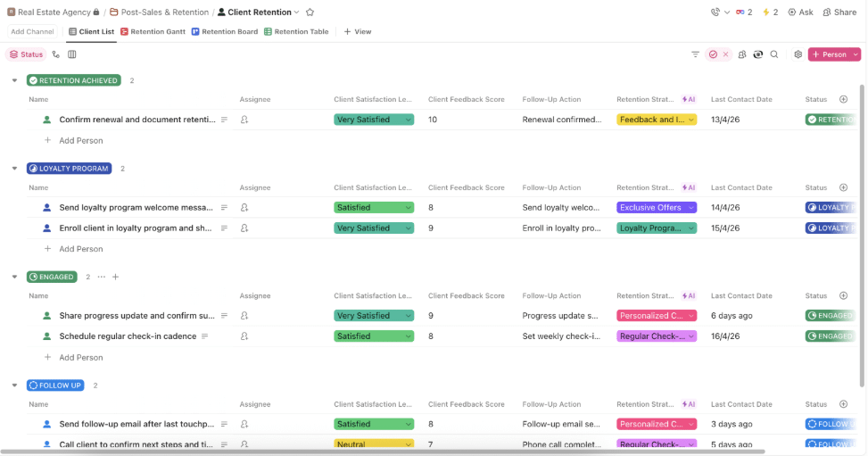Open description icon for Confirm renewal
This screenshot has height=456, width=868.
(x=224, y=120)
